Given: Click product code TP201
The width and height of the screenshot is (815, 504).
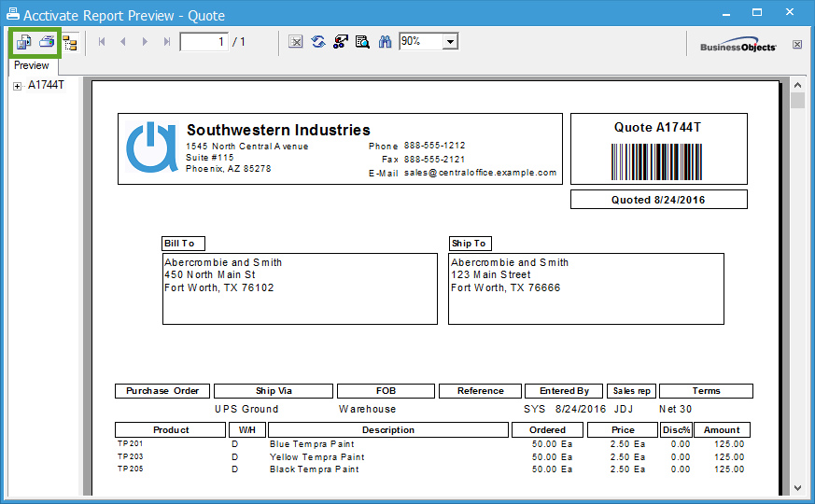Looking at the screenshot, I should coord(131,443).
